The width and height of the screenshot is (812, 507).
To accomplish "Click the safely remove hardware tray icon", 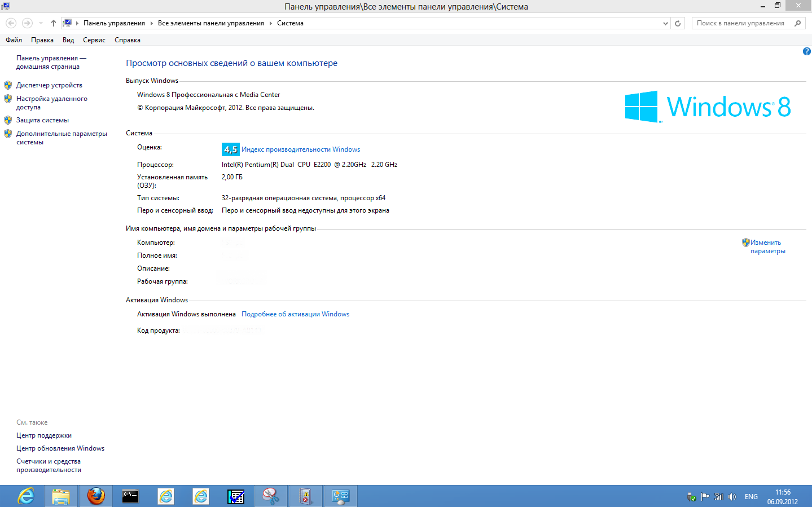I will point(691,497).
